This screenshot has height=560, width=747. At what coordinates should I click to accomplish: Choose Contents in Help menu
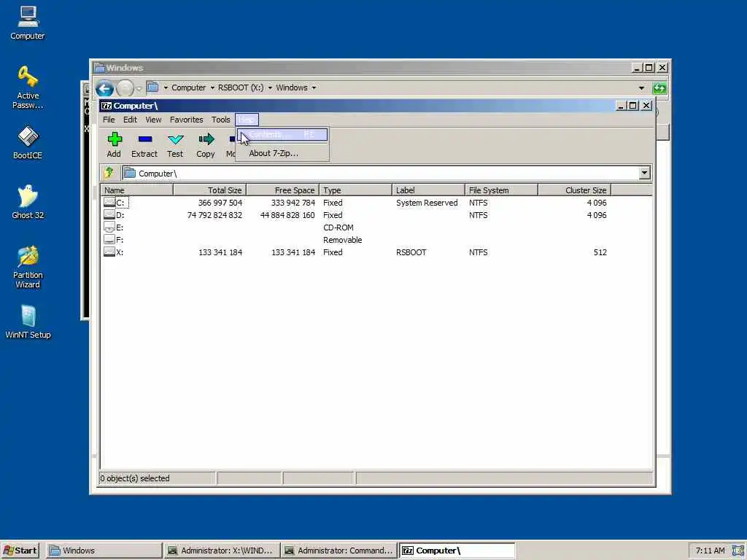coord(282,135)
